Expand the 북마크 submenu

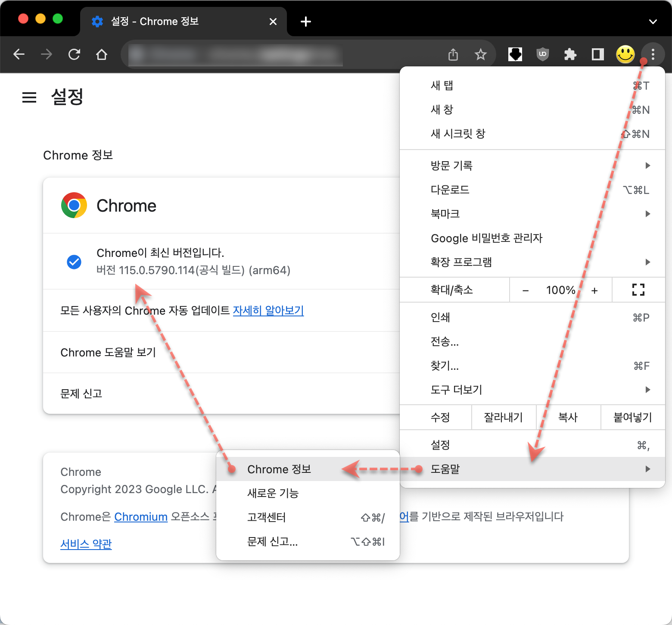tap(532, 214)
